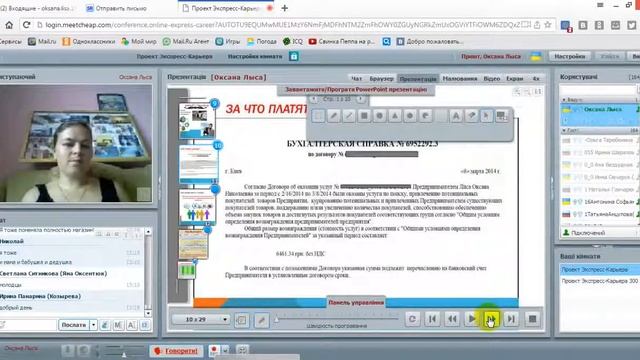
Task: Select the line drawing tool
Action: 349,116
